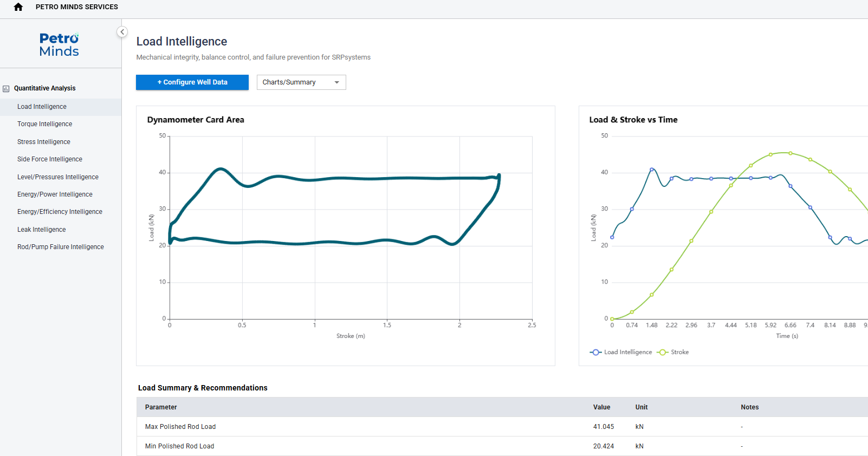Open Rod/Pump Failure Intelligence

pyautogui.click(x=61, y=247)
